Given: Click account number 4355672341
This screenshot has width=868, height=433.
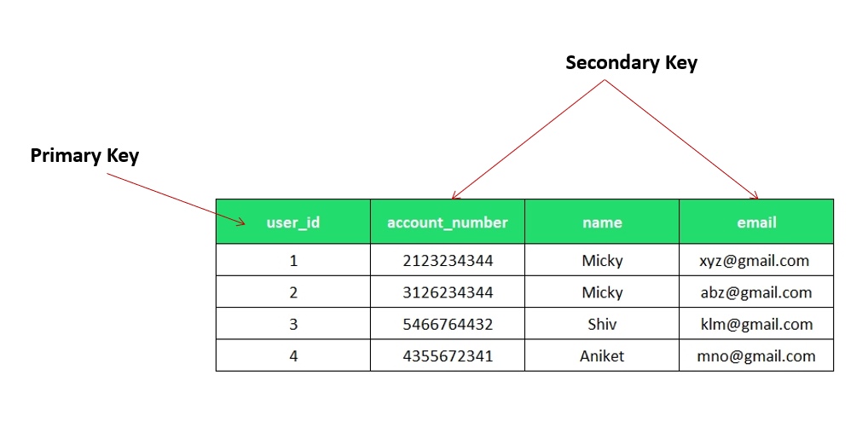Looking at the screenshot, I should 448,355.
